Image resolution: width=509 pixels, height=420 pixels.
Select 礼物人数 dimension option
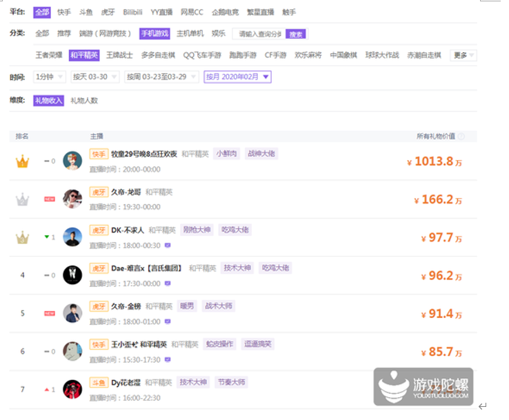pos(84,101)
